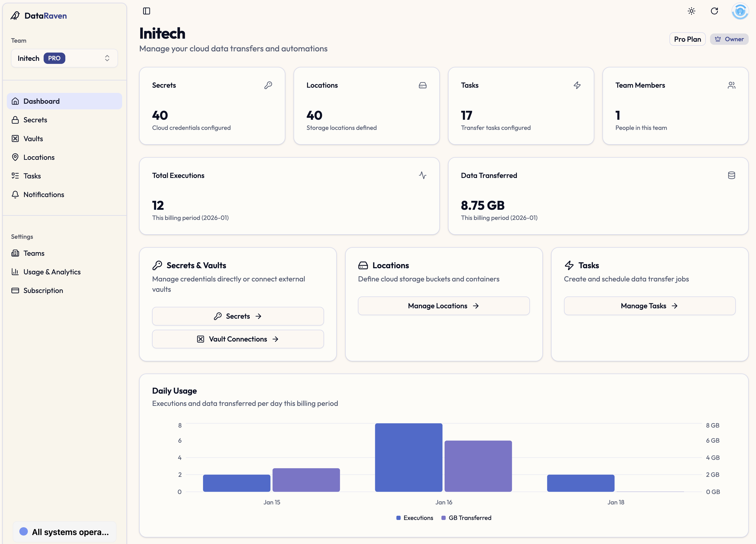
Task: Toggle the sidebar collapse icon
Action: [146, 11]
